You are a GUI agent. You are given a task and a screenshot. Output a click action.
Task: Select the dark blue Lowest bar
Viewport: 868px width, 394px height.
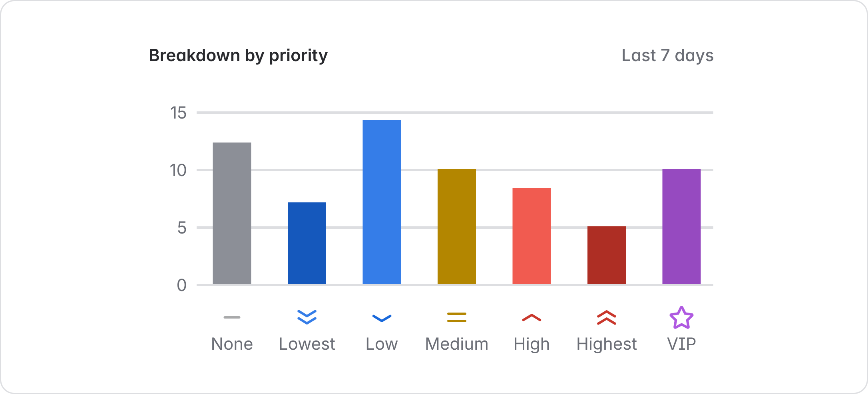[x=307, y=243]
